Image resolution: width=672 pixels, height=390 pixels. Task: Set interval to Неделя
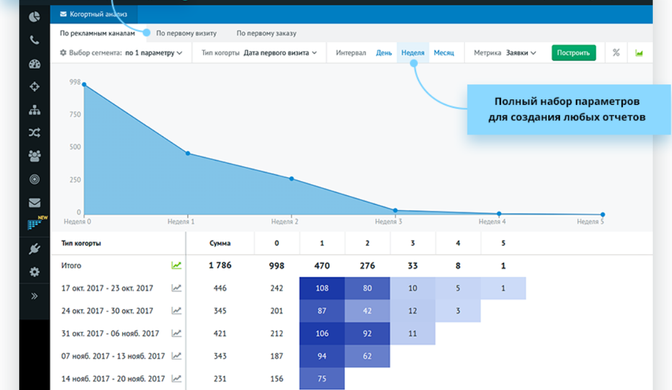click(x=413, y=53)
